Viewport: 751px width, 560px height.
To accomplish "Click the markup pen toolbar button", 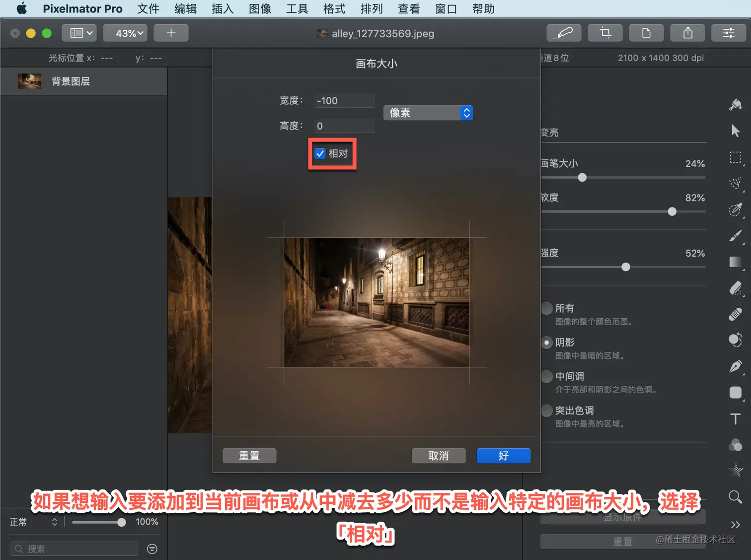I will [563, 33].
